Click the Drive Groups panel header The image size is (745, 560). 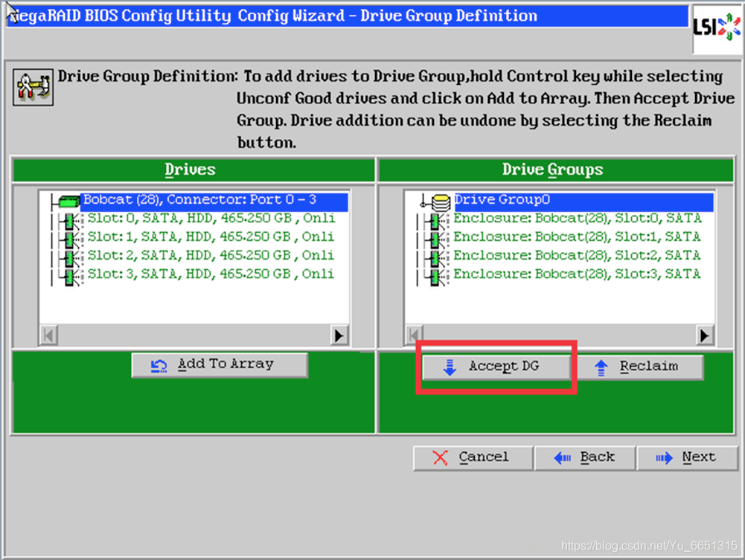click(x=556, y=170)
